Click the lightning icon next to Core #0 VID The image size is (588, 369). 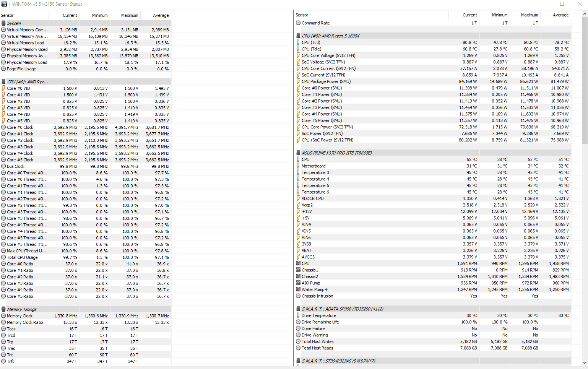click(x=3, y=88)
